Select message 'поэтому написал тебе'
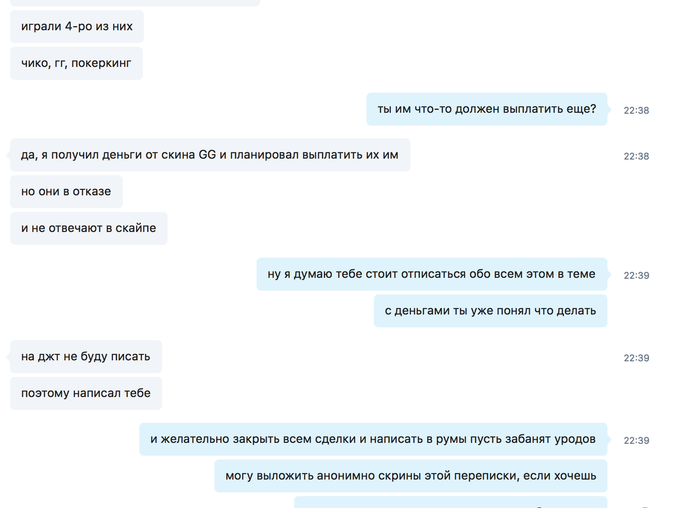700x508 pixels. point(86,393)
